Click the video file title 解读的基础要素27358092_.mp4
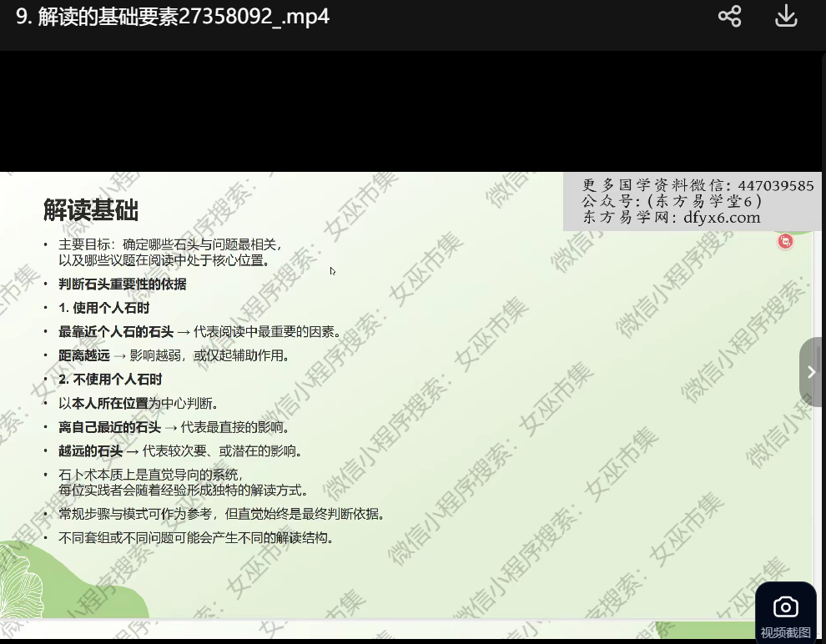 tap(173, 17)
